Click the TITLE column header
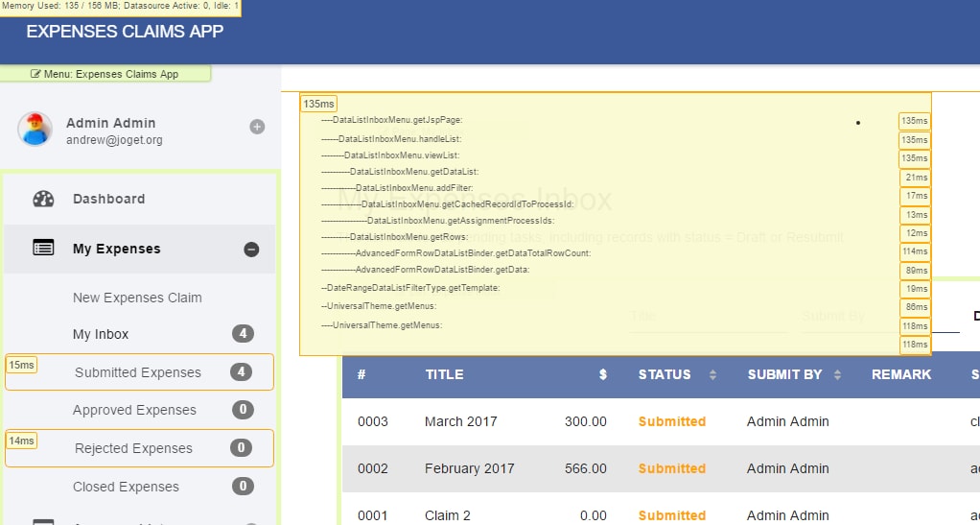The height and width of the screenshot is (525, 980). point(444,375)
